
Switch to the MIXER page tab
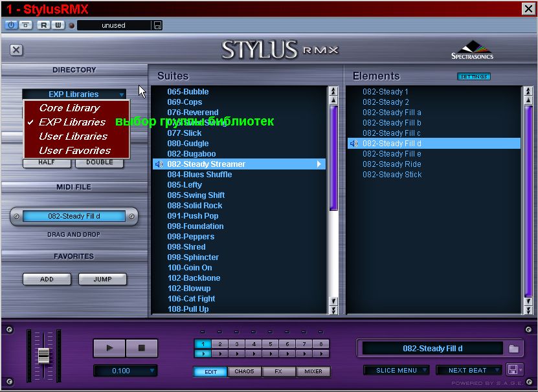(x=313, y=371)
